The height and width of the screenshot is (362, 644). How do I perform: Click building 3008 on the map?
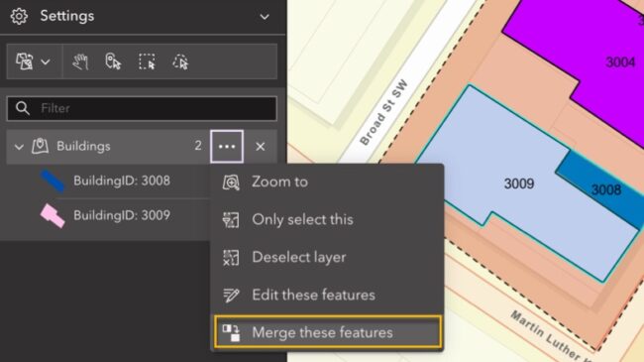coord(605,190)
